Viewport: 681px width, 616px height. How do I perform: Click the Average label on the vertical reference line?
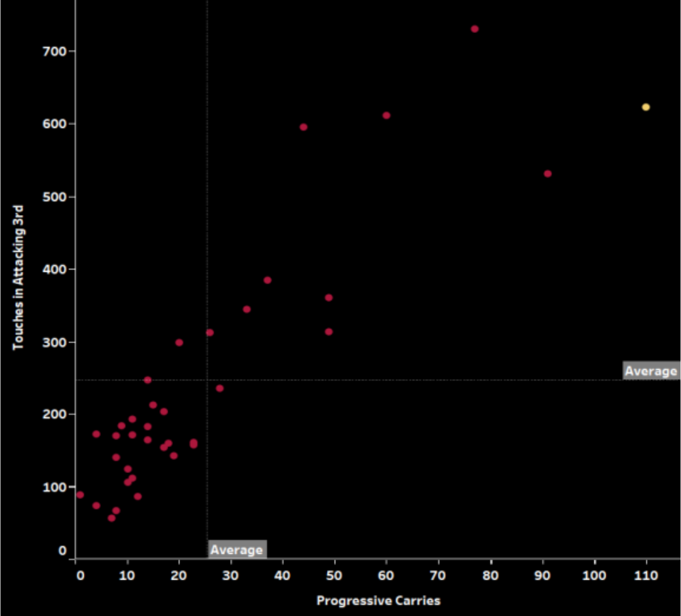coord(237,550)
